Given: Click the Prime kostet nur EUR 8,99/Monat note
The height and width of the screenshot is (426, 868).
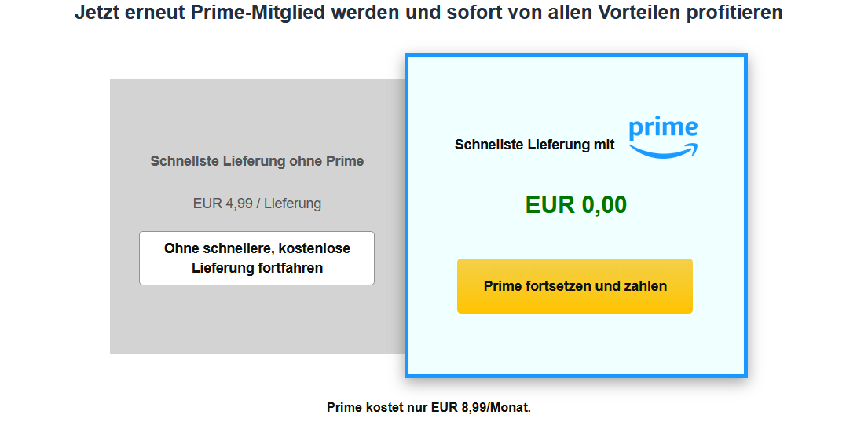Looking at the screenshot, I should pos(429,408).
